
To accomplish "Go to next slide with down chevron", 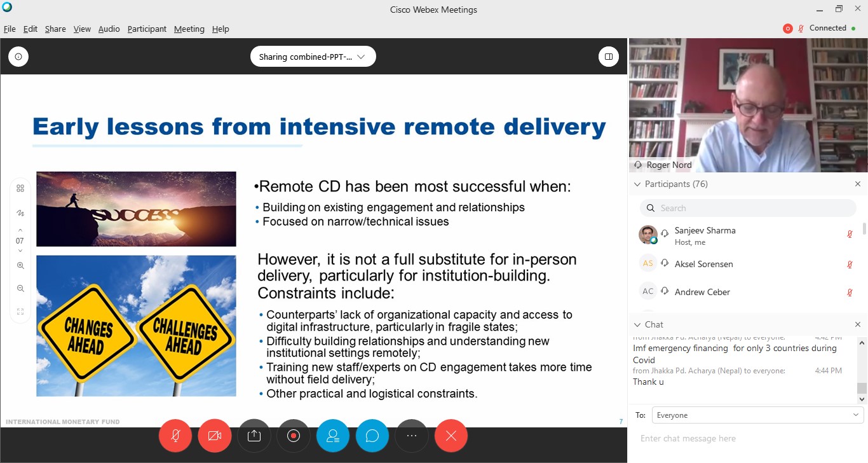I will (20, 251).
